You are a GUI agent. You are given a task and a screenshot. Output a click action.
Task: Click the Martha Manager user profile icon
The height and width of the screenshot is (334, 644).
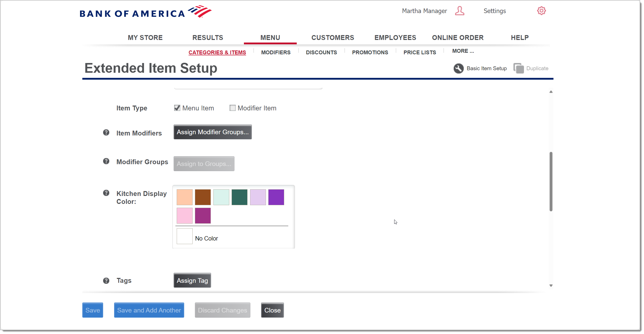[460, 11]
